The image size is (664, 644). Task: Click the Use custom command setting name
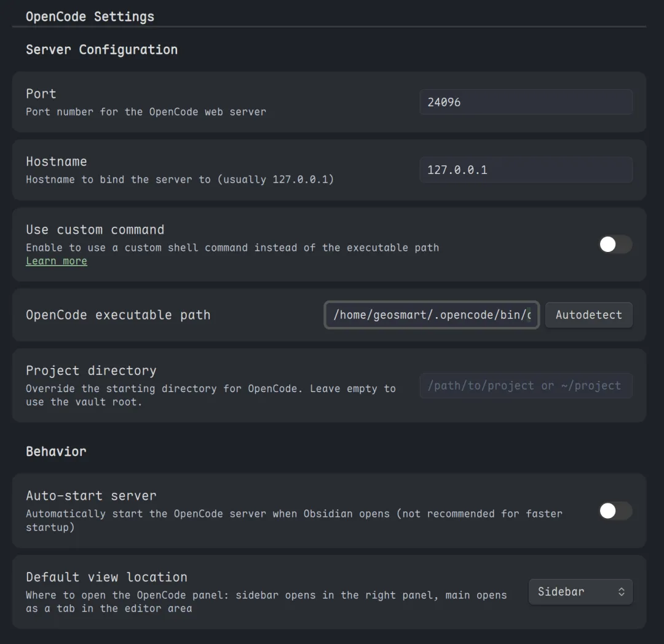tap(95, 230)
